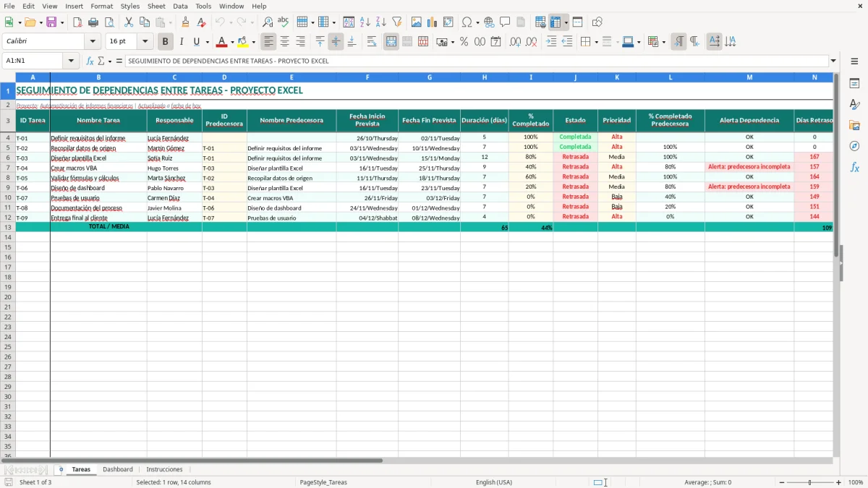868x488 pixels.
Task: Click English (USA) language in status bar
Action: 494,482
